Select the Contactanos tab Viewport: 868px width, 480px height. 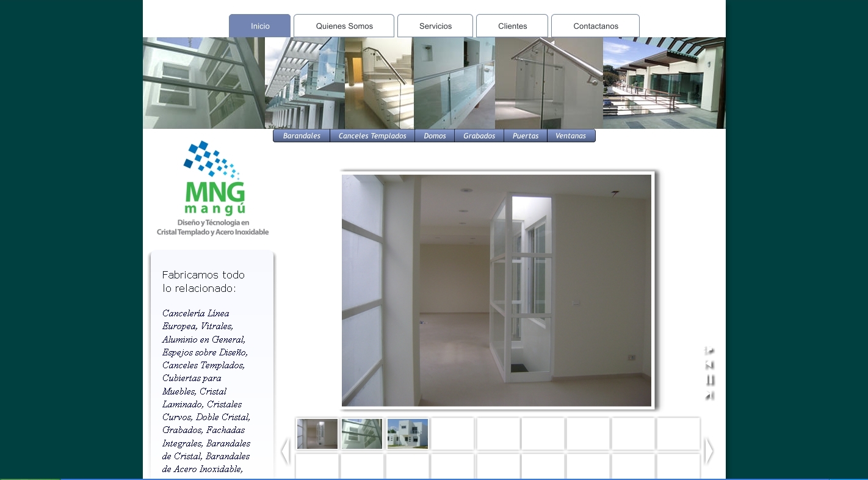tap(595, 26)
